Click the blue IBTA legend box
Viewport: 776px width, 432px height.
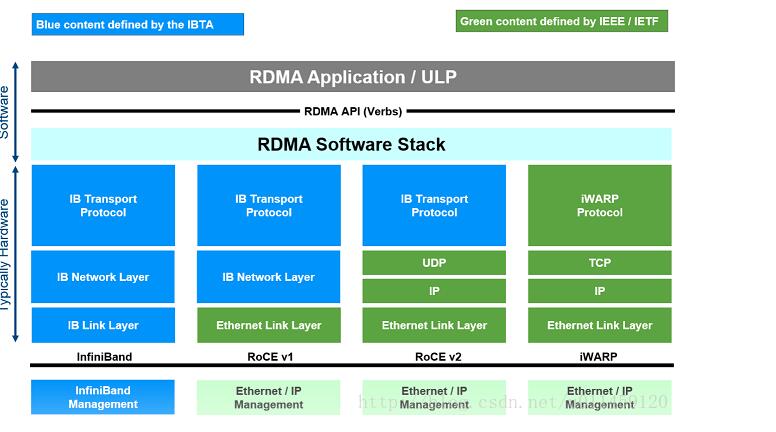coord(138,24)
